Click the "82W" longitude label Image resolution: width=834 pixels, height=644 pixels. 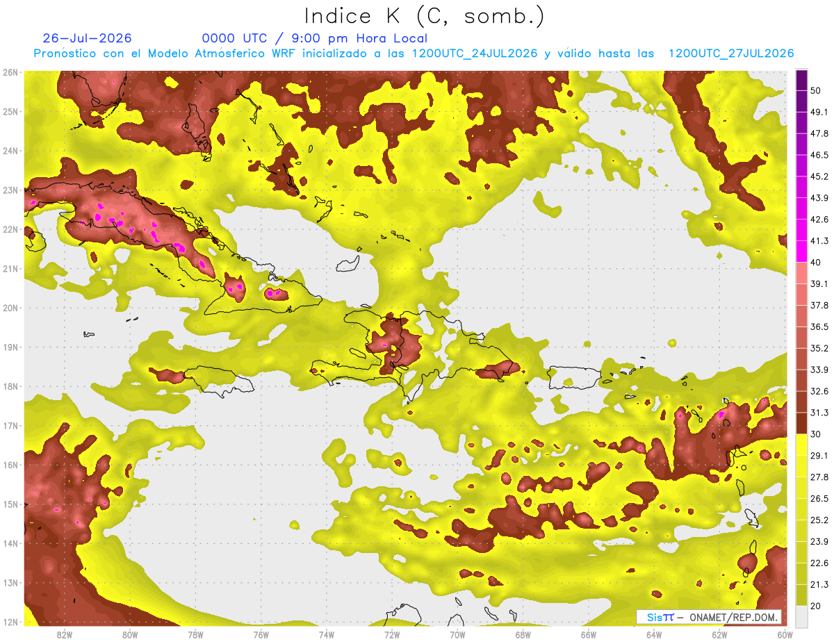click(65, 635)
